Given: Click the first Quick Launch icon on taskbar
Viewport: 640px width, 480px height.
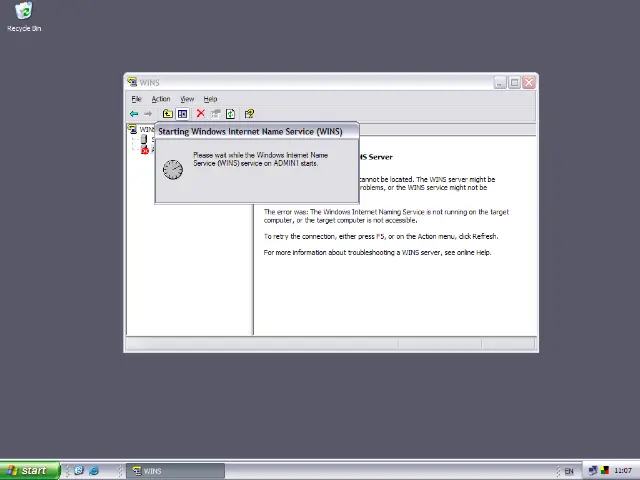Looking at the screenshot, I should [79, 471].
